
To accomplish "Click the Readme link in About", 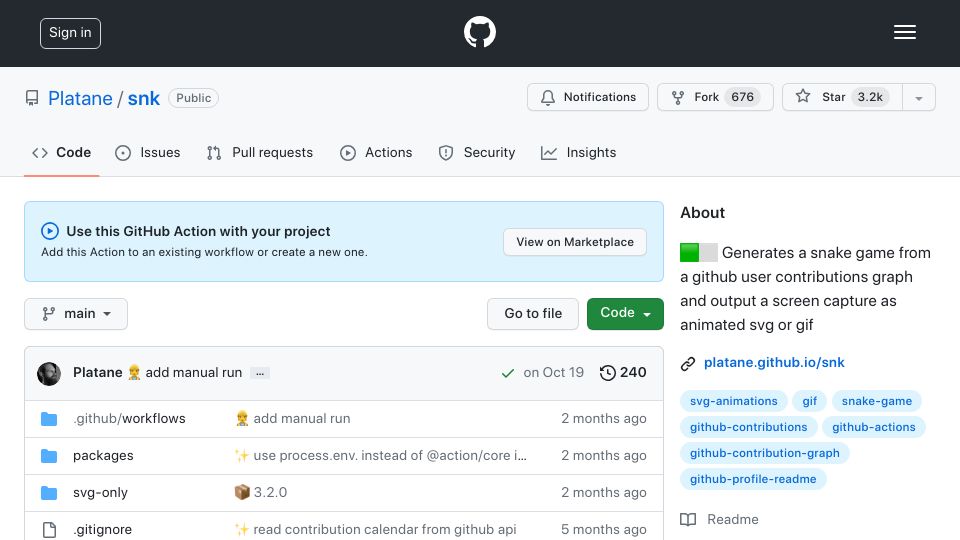I will [x=732, y=520].
